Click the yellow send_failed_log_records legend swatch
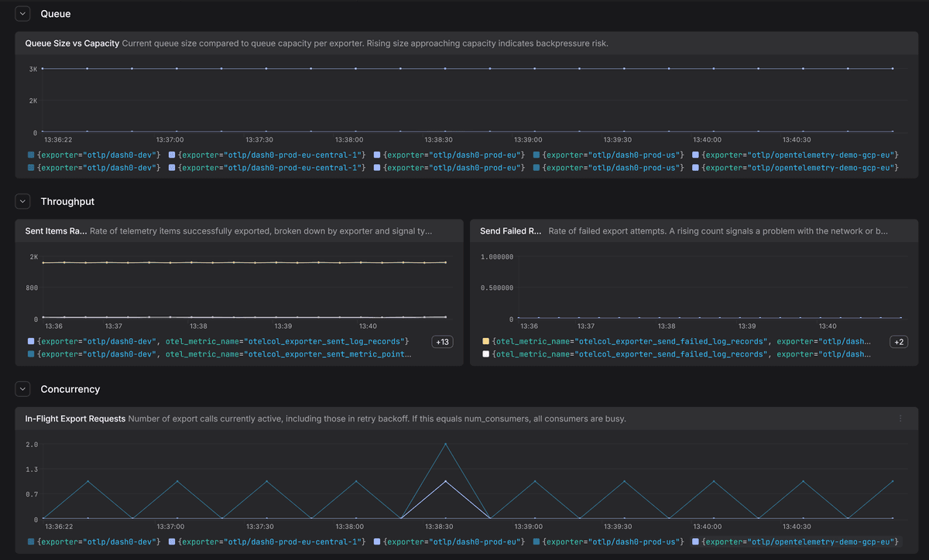Screen dimensions: 929x560 click(485, 341)
